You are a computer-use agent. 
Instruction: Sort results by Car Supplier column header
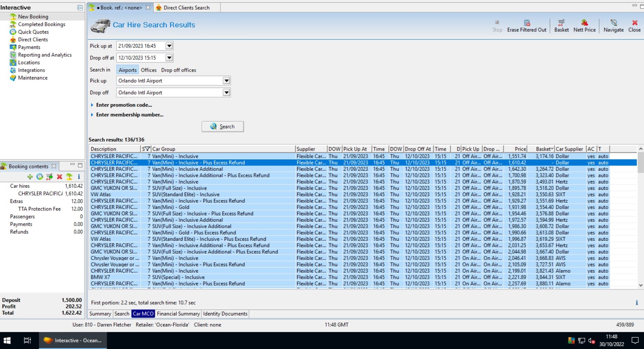click(570, 149)
